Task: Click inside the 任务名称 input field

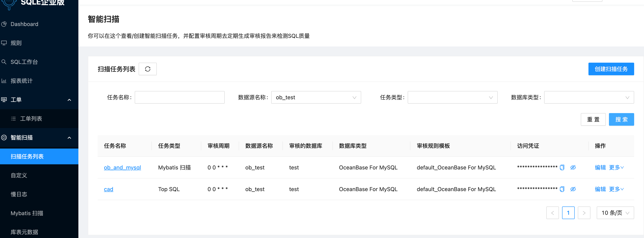Action: (179, 97)
